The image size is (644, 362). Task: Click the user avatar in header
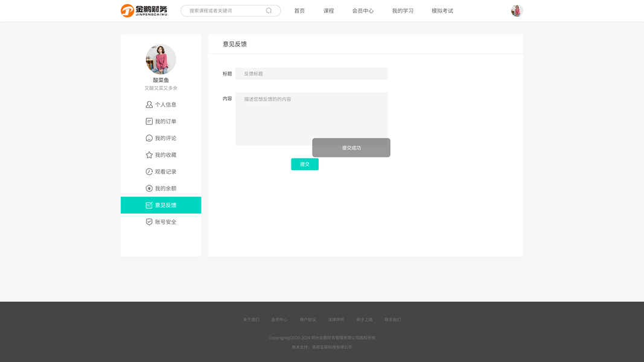click(517, 11)
